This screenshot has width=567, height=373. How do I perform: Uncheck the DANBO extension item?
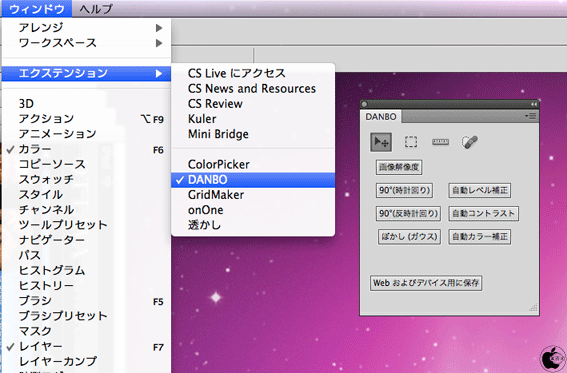tap(253, 180)
